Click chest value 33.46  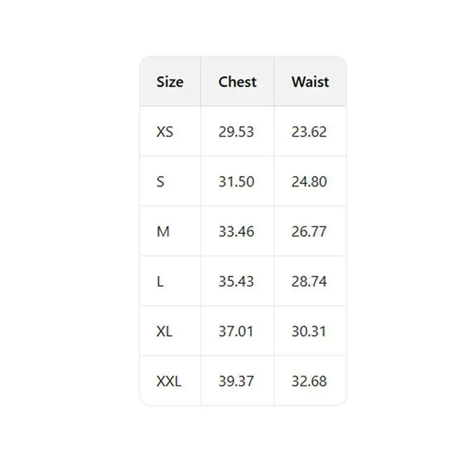(x=236, y=231)
